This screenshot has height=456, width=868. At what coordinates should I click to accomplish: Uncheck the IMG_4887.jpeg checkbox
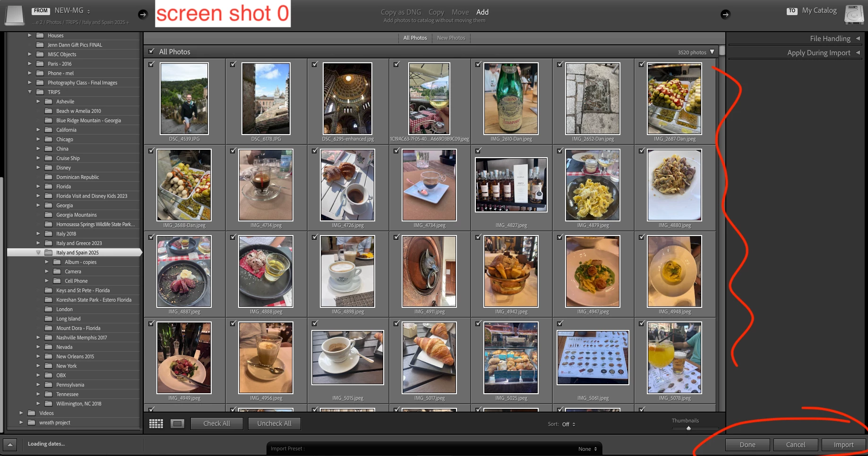[151, 237]
